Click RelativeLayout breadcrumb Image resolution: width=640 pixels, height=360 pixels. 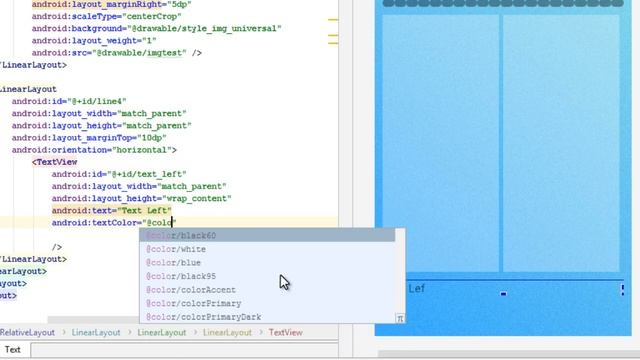pos(27,332)
